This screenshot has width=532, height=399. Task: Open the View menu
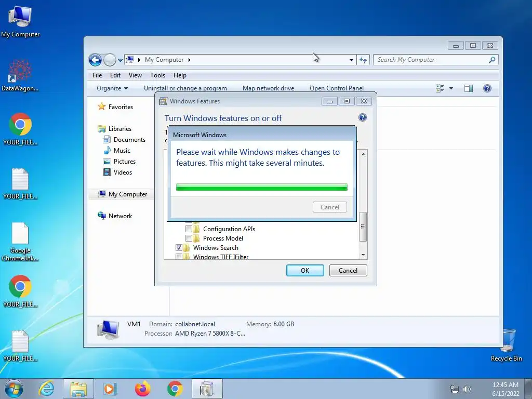pyautogui.click(x=135, y=75)
